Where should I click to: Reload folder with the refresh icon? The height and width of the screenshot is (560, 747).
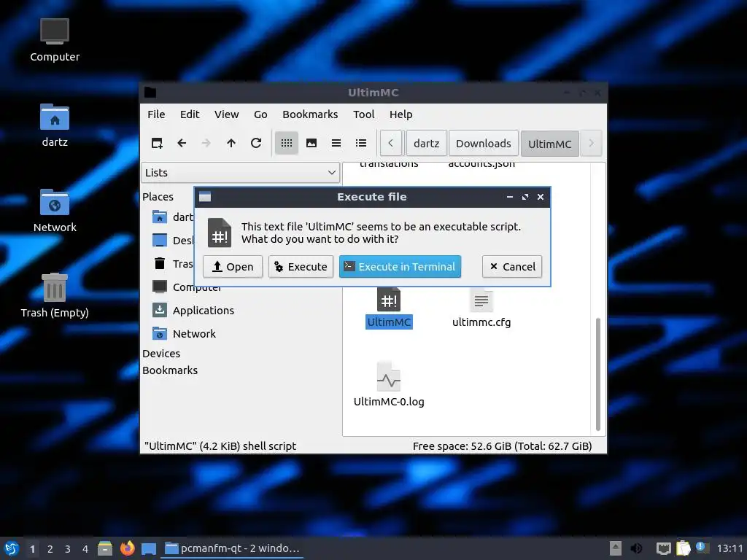256,143
